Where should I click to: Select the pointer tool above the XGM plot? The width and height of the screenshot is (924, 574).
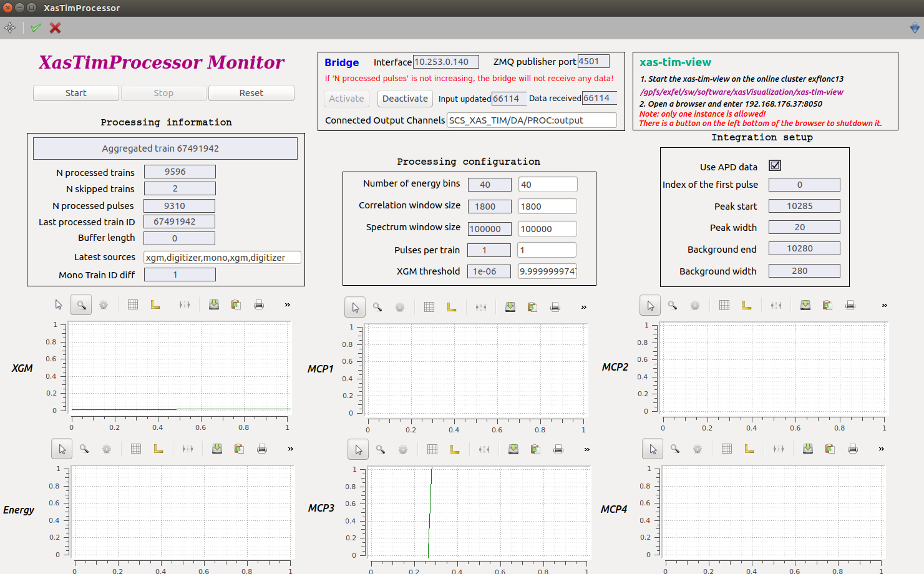59,304
